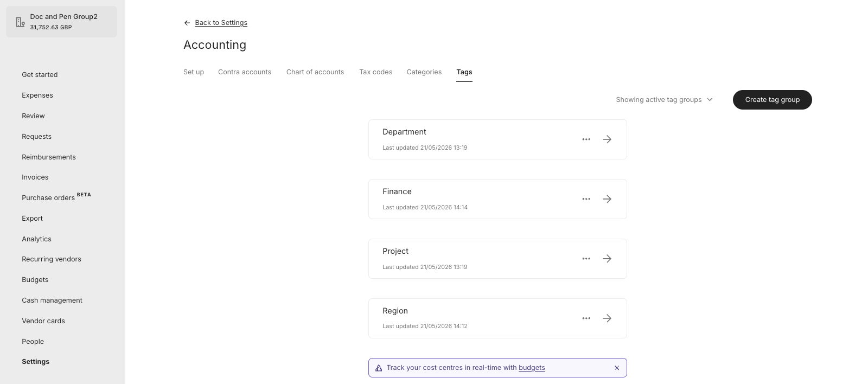Click the company building icon
This screenshot has width=868, height=384.
point(20,22)
